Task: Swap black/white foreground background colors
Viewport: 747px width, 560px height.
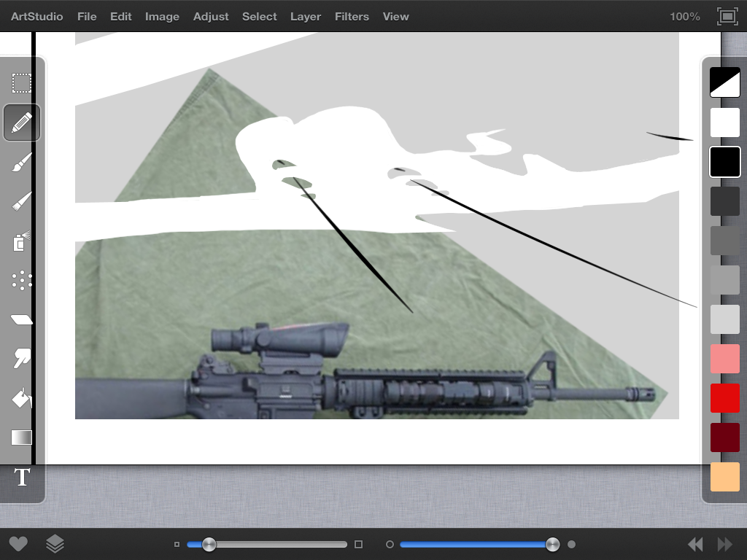Action: click(724, 82)
